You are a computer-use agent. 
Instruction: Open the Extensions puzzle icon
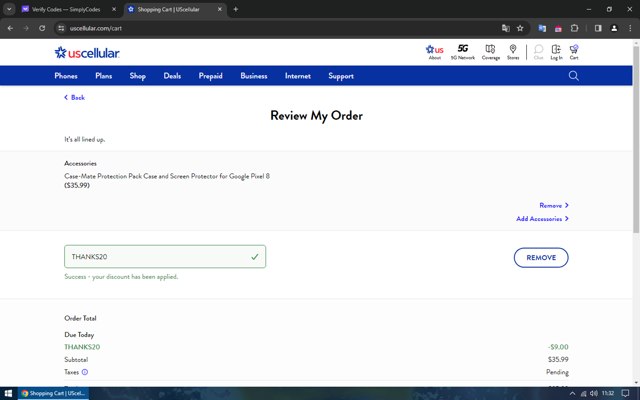pos(574,28)
